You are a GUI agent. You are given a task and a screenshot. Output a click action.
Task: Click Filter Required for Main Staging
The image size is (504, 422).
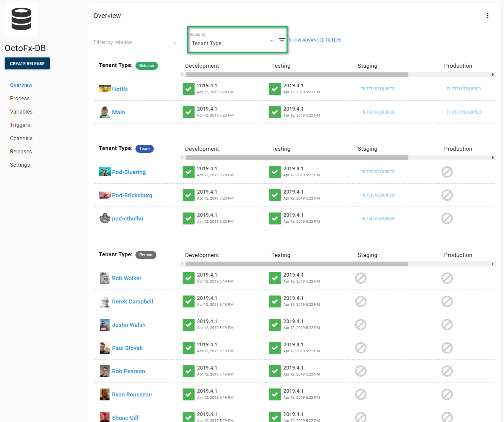(377, 112)
